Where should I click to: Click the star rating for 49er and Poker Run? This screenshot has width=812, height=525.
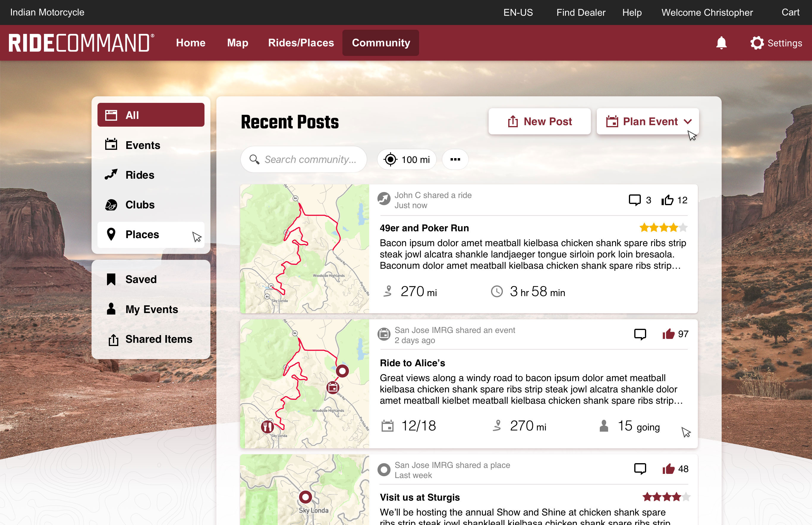coord(663,227)
